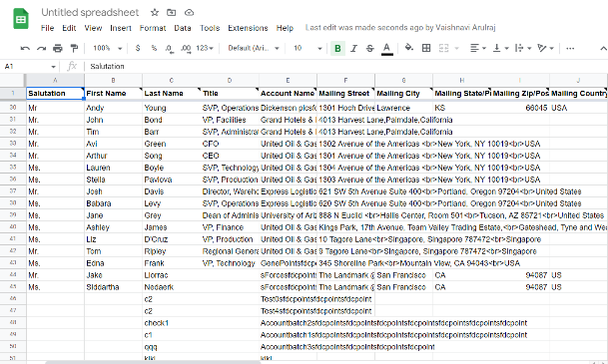Star the Untitled spreadsheet
The width and height of the screenshot is (608, 364).
coord(155,12)
